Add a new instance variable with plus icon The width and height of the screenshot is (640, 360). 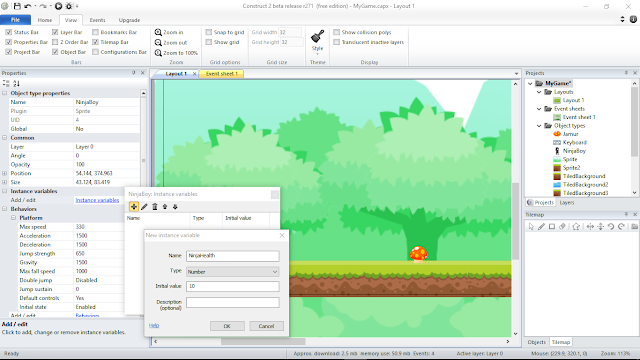pyautogui.click(x=134, y=207)
